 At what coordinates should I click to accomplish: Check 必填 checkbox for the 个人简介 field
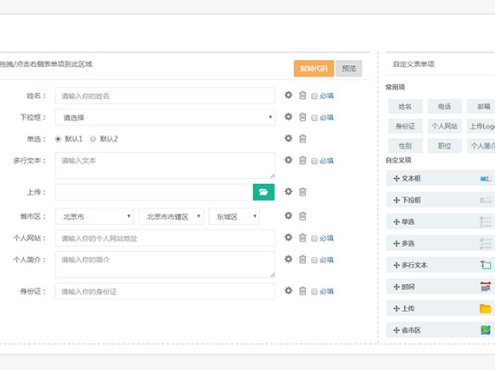click(x=314, y=260)
